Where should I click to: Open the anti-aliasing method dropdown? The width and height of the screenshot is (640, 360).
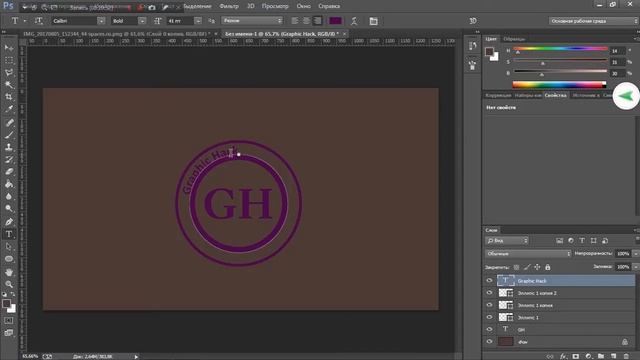(x=252, y=20)
